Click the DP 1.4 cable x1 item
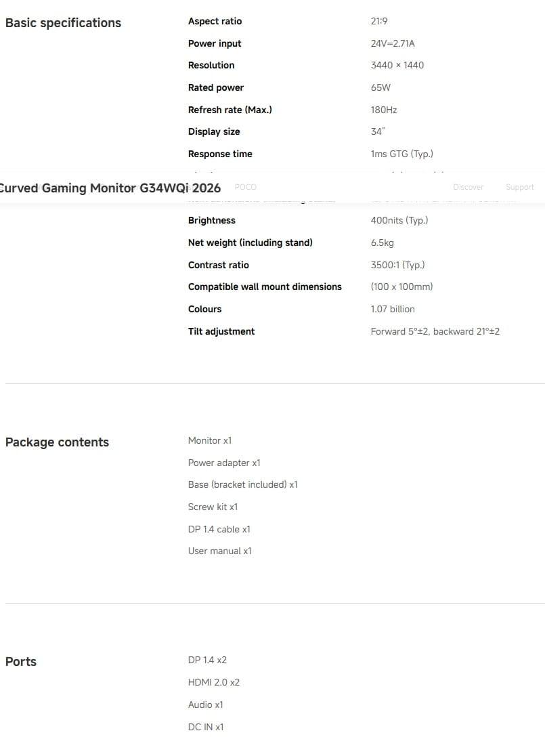This screenshot has height=756, width=545. 219,530
